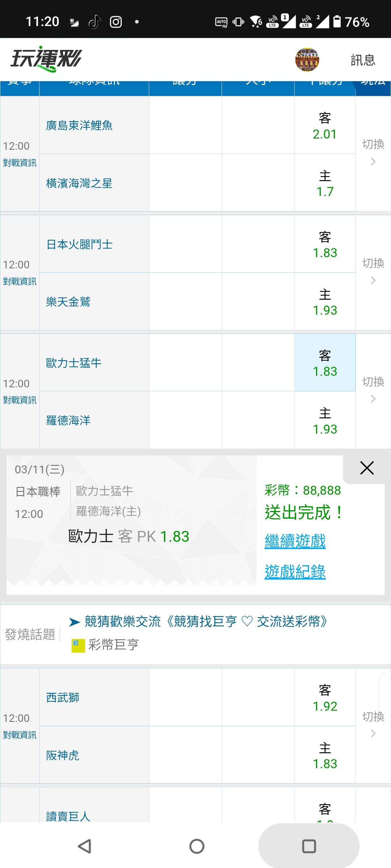Tap Android recent apps square button
The height and width of the screenshot is (868, 391).
(309, 846)
